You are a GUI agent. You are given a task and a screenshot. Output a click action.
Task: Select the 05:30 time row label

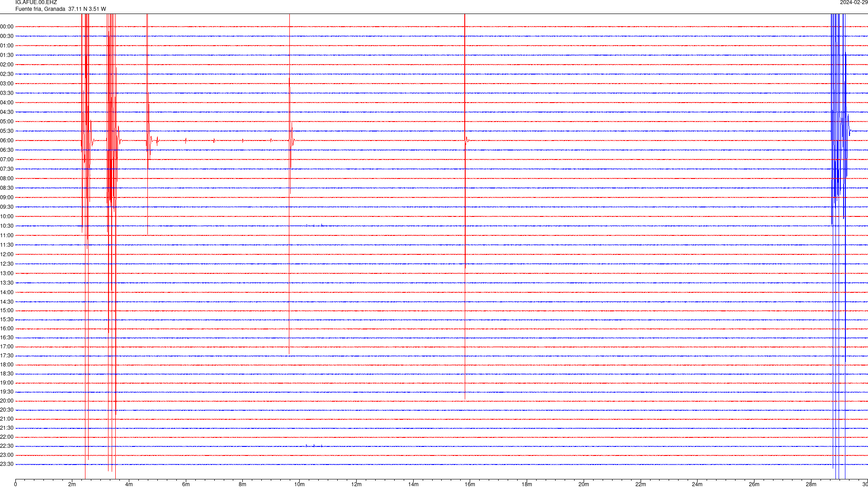coord(7,131)
